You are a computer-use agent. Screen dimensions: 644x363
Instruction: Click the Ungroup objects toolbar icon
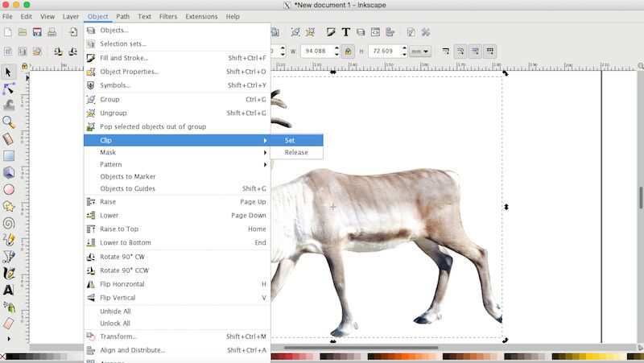310,32
